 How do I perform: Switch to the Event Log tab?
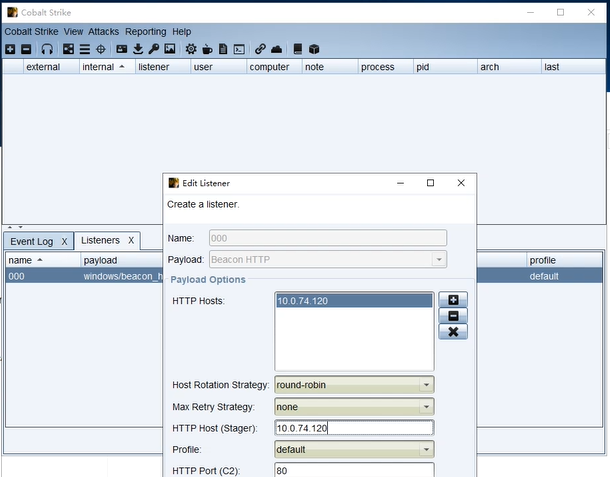tap(32, 241)
